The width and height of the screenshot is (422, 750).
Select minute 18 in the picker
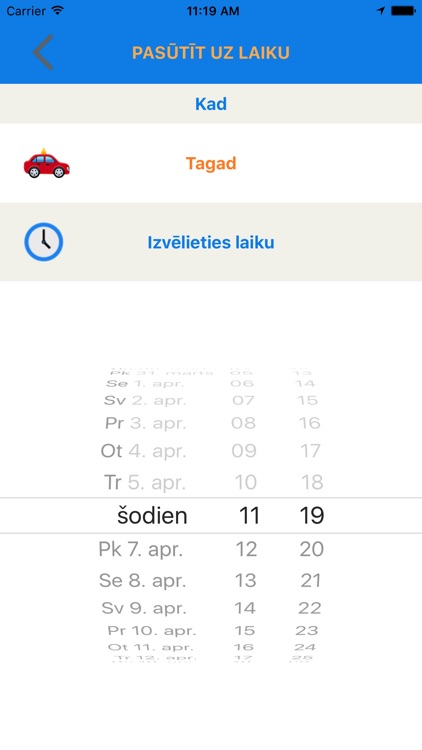[x=312, y=483]
